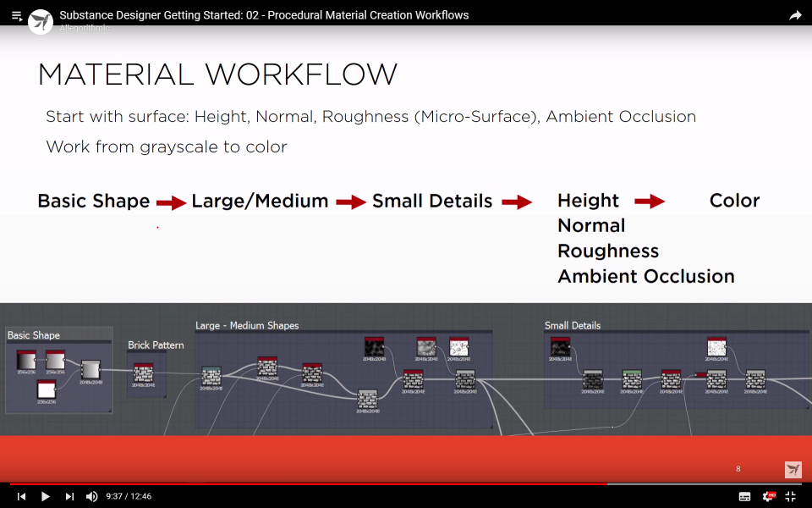Open the playlist queue menu icon
The image size is (812, 508).
[17, 16]
